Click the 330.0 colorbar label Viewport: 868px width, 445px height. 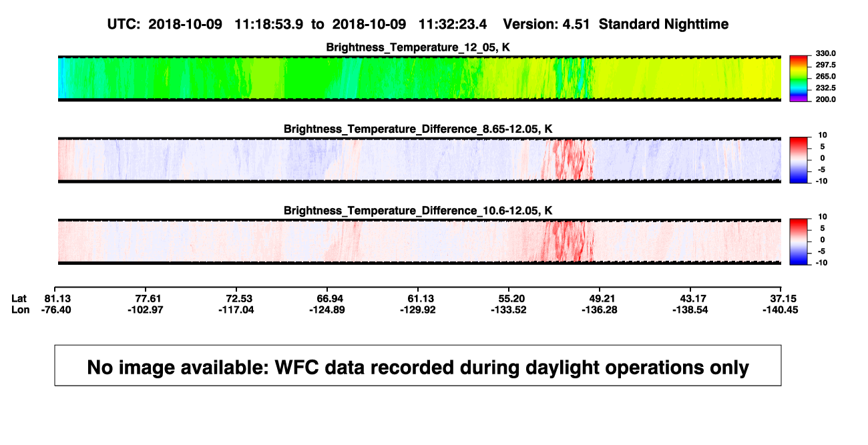825,53
